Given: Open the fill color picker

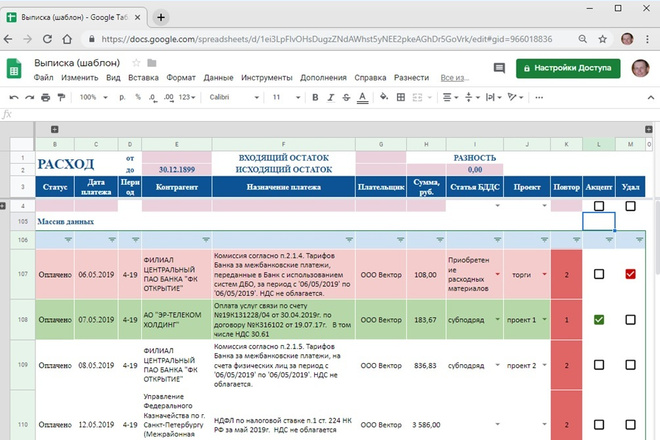Looking at the screenshot, I should tap(383, 97).
